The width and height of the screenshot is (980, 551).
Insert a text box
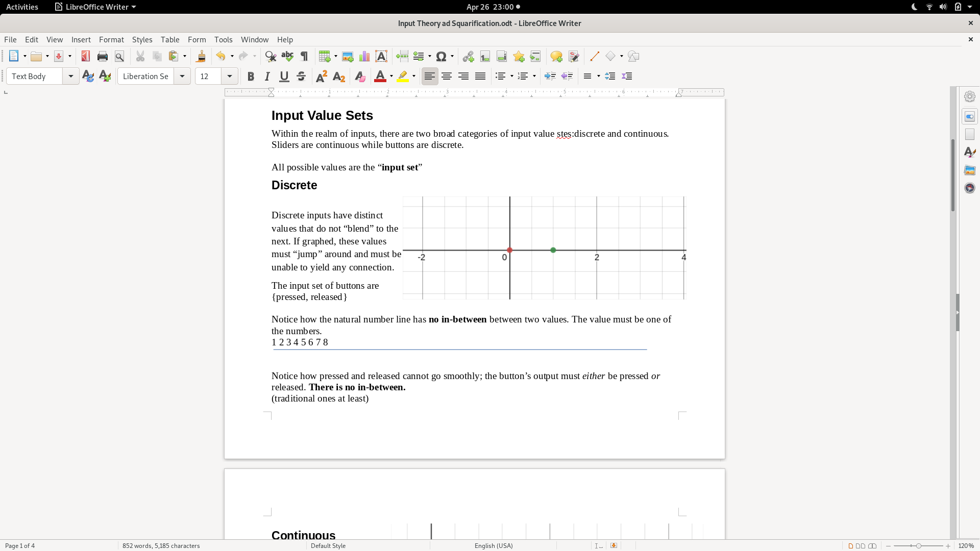(381, 57)
